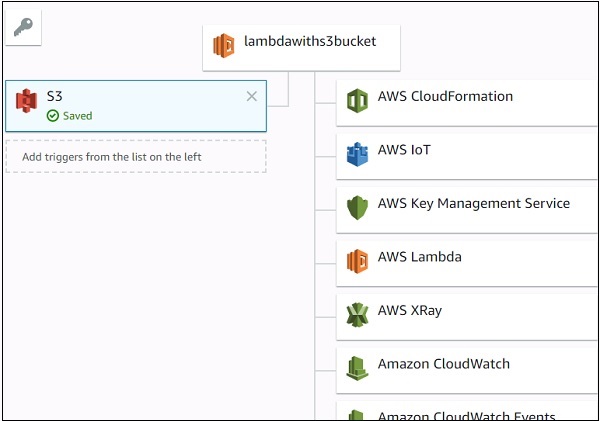Screen dimensions: 600x421
Task: Click the Key Management Service shield icon
Action: point(357,207)
